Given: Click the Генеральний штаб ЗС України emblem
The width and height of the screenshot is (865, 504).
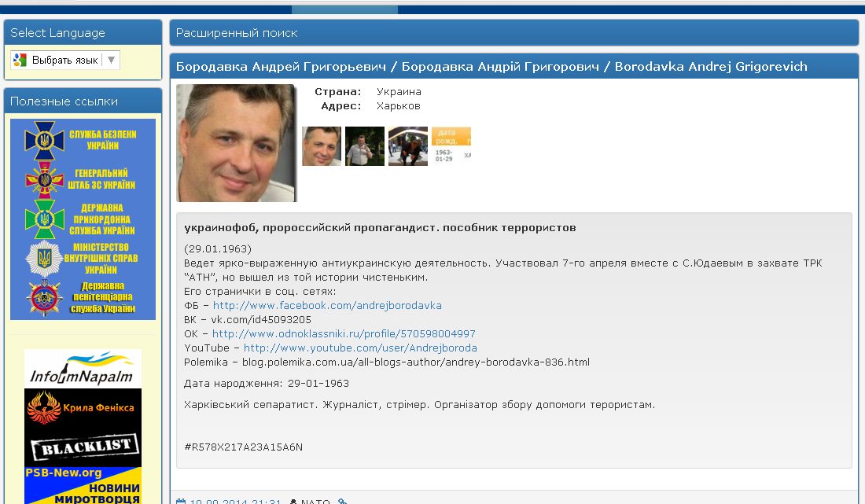Looking at the screenshot, I should (44, 179).
